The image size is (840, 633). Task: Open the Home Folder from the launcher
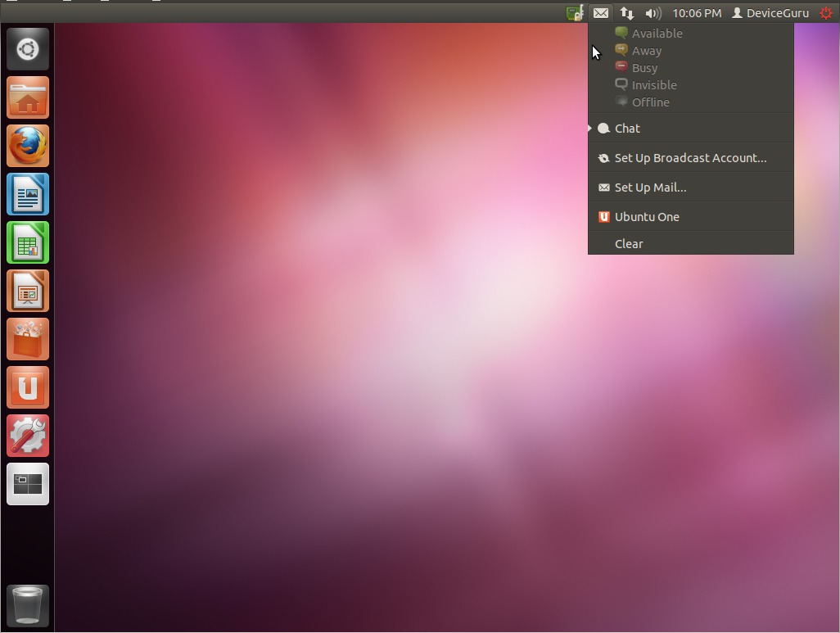28,97
